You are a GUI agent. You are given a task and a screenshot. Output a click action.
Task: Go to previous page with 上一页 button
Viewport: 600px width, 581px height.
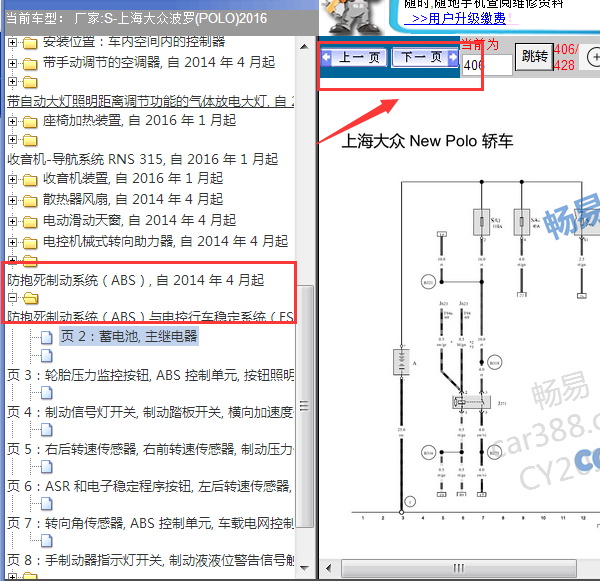tap(353, 57)
